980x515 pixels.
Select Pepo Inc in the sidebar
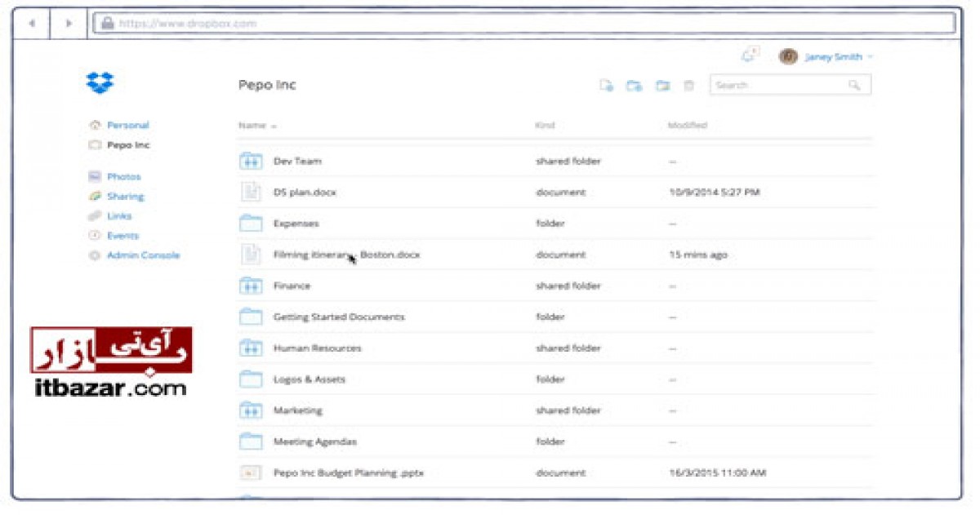128,144
